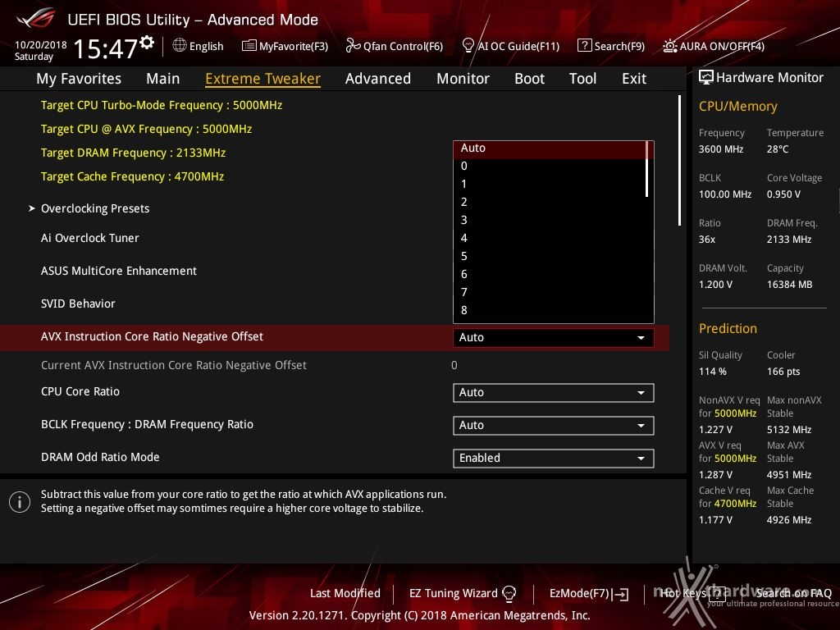This screenshot has width=840, height=630.
Task: Choose offset value 3 in the list
Action: pyautogui.click(x=550, y=220)
